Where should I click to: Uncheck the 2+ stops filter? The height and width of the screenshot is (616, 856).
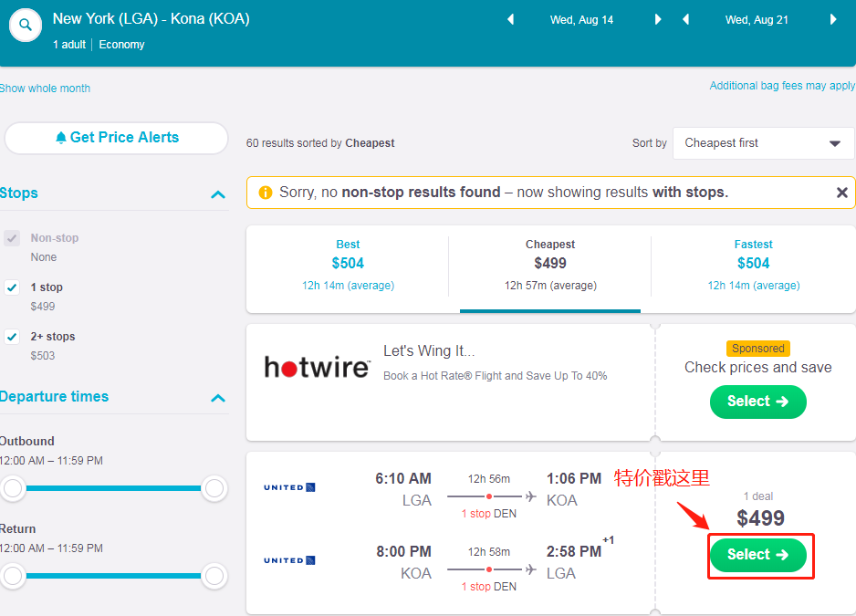click(x=12, y=337)
